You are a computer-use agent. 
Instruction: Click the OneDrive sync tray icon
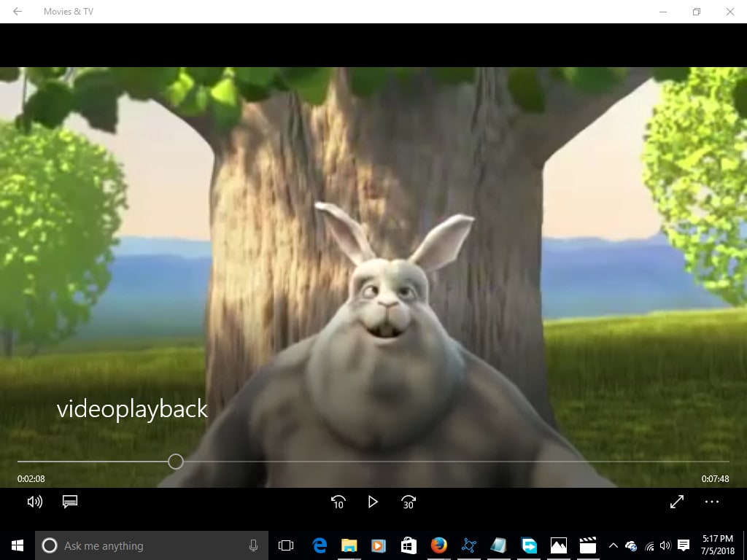pos(631,545)
